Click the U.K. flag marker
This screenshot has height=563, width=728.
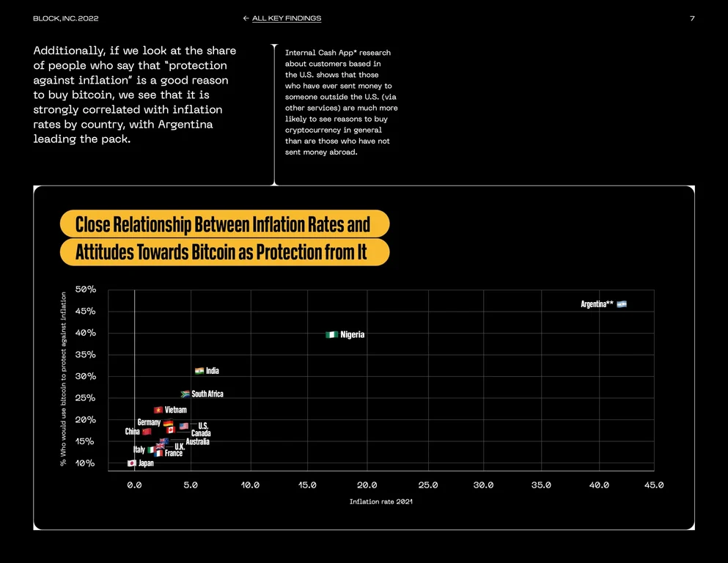point(161,446)
